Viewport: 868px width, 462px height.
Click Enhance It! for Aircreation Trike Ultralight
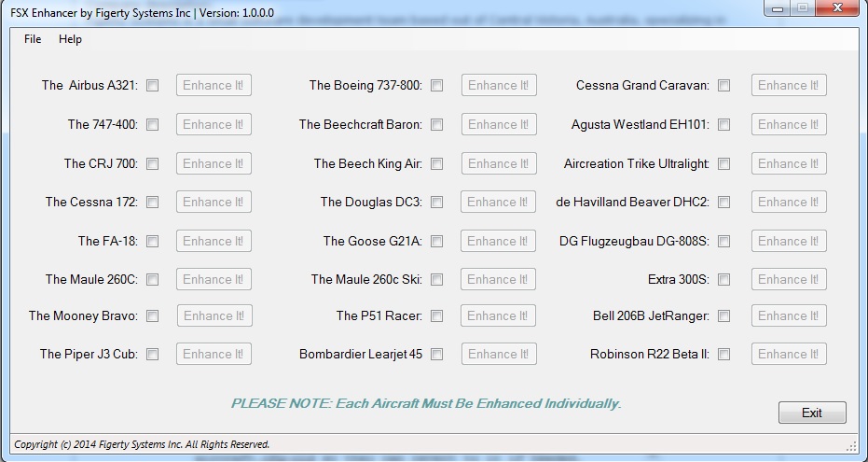pos(789,164)
